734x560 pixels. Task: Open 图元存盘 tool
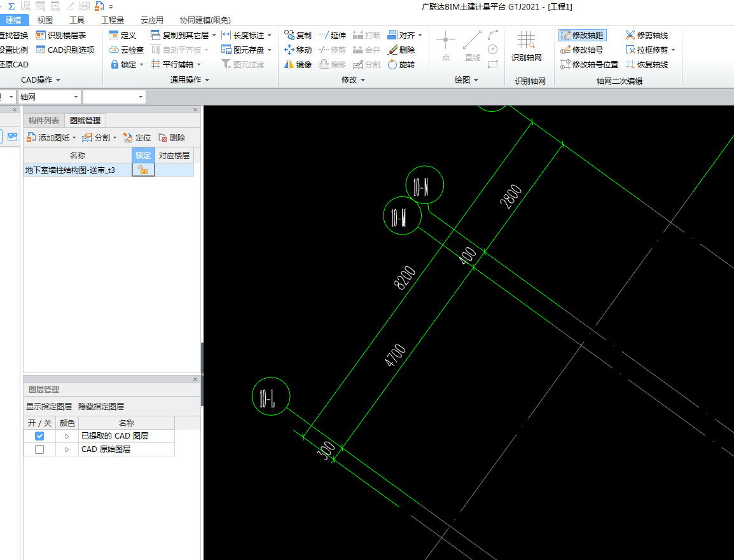pos(244,50)
